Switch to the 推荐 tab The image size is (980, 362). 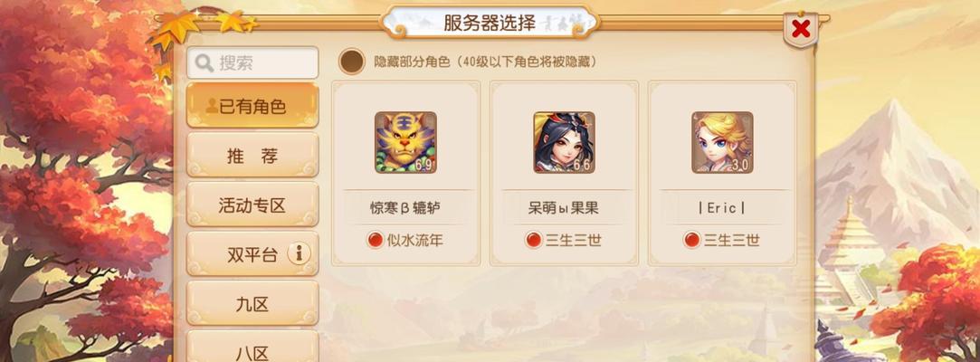(252, 155)
